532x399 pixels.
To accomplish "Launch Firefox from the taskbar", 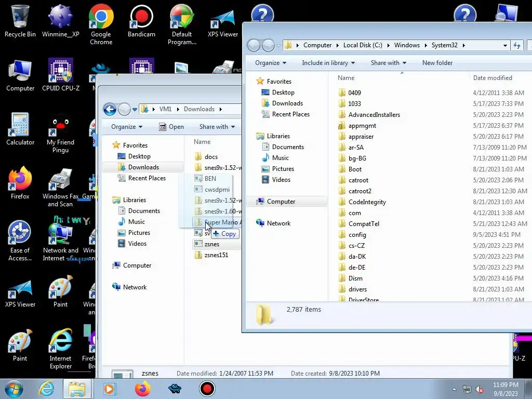I will point(142,389).
